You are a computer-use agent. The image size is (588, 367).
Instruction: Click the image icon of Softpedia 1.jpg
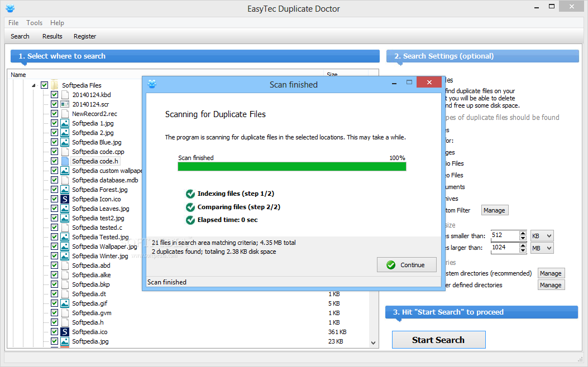(65, 123)
